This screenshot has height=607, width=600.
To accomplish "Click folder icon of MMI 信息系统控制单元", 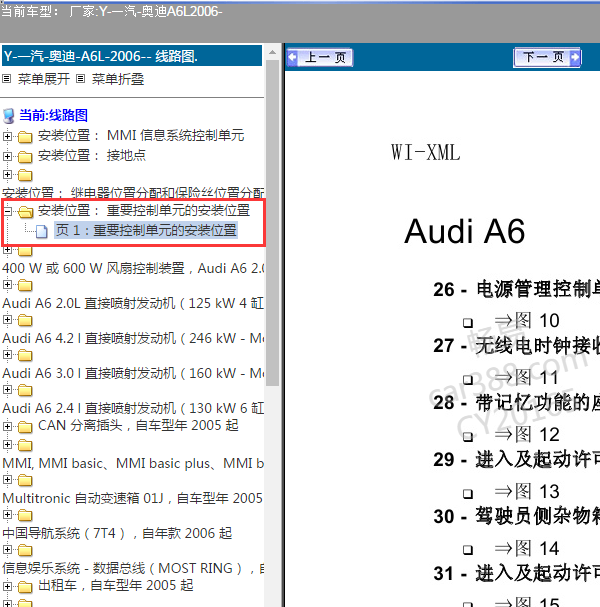I will (25, 137).
